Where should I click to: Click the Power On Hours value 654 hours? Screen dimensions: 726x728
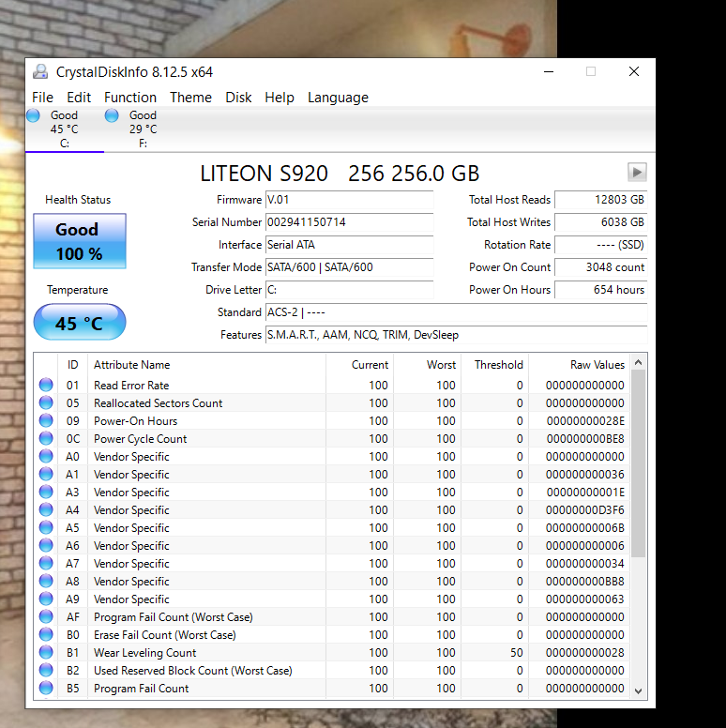600,290
